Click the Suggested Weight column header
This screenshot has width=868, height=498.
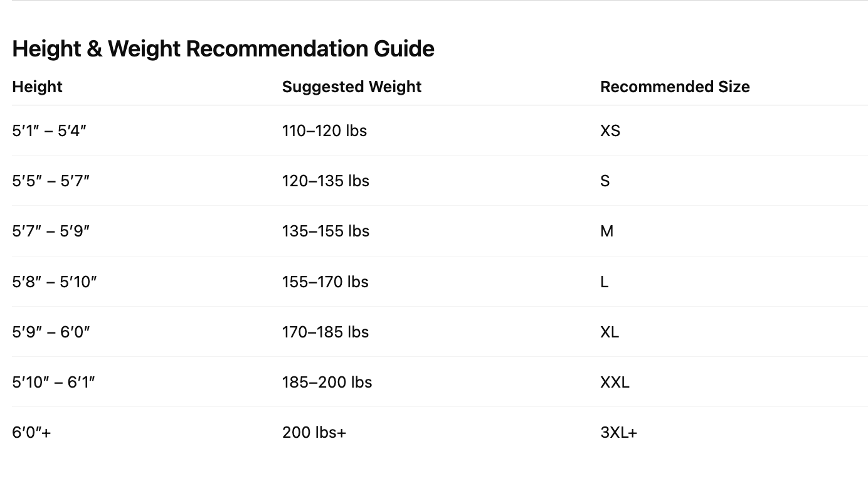tap(351, 87)
